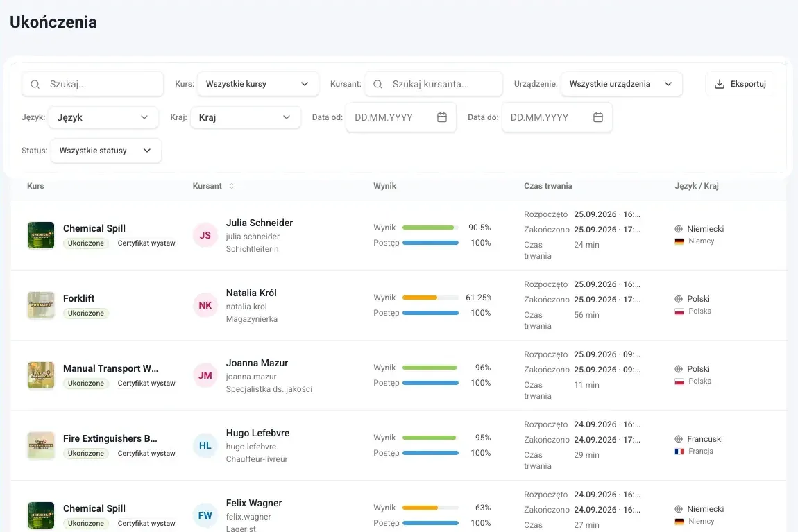
Task: Click the NK avatar for Natalia Król
Action: [205, 306]
